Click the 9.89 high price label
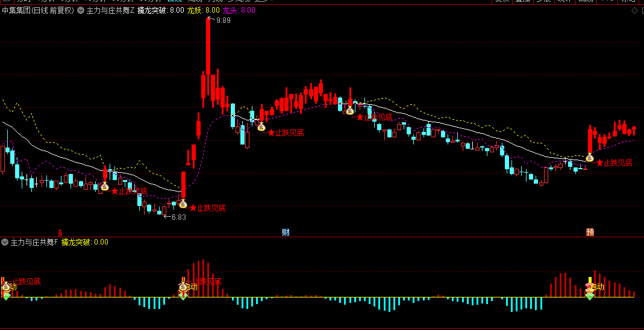 (x=224, y=20)
